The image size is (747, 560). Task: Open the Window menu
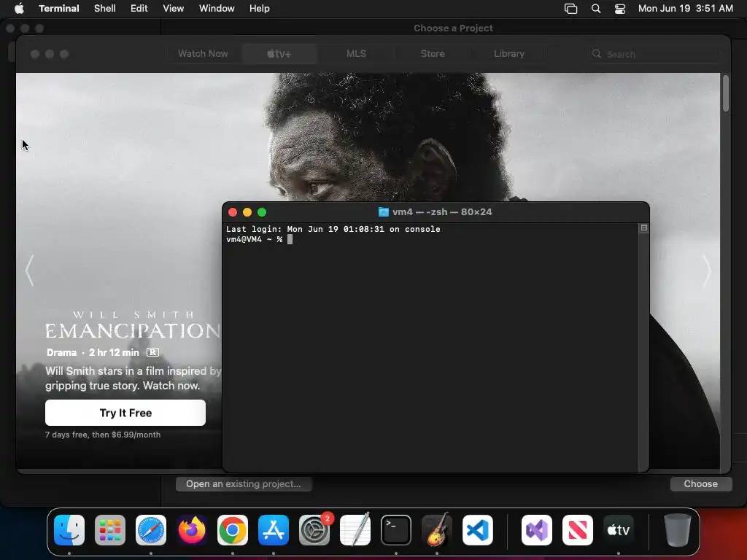(x=217, y=8)
